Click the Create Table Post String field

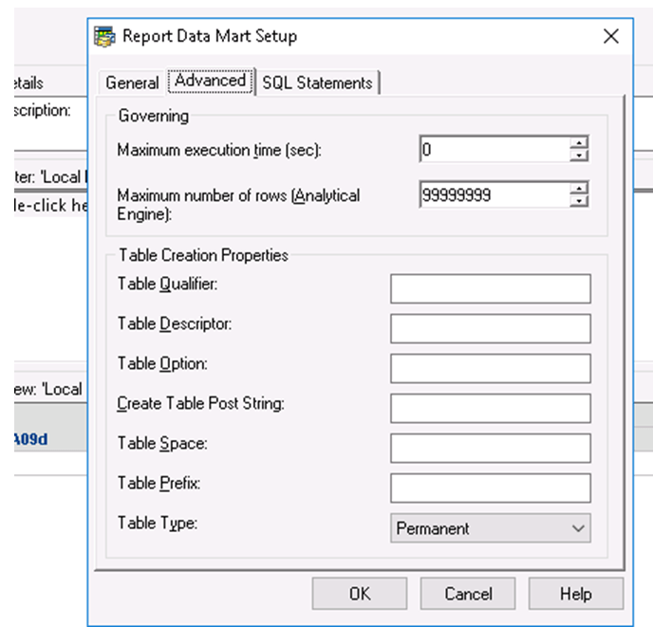(x=491, y=409)
